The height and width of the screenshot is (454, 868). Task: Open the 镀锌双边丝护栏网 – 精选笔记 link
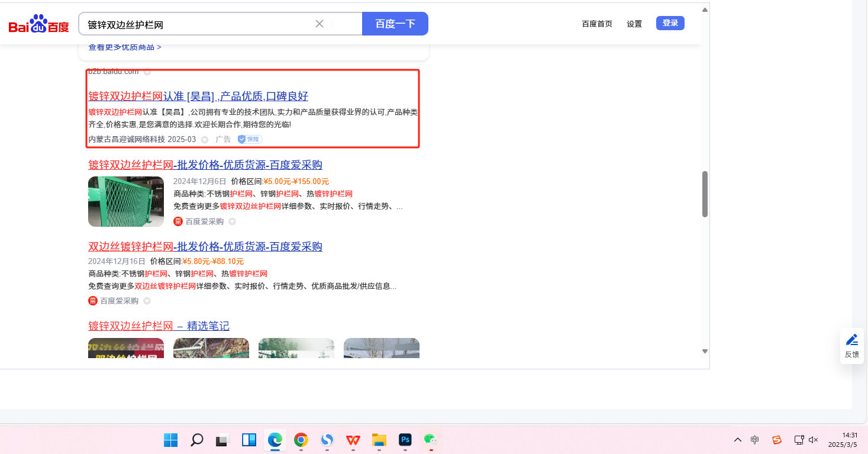[x=159, y=326]
